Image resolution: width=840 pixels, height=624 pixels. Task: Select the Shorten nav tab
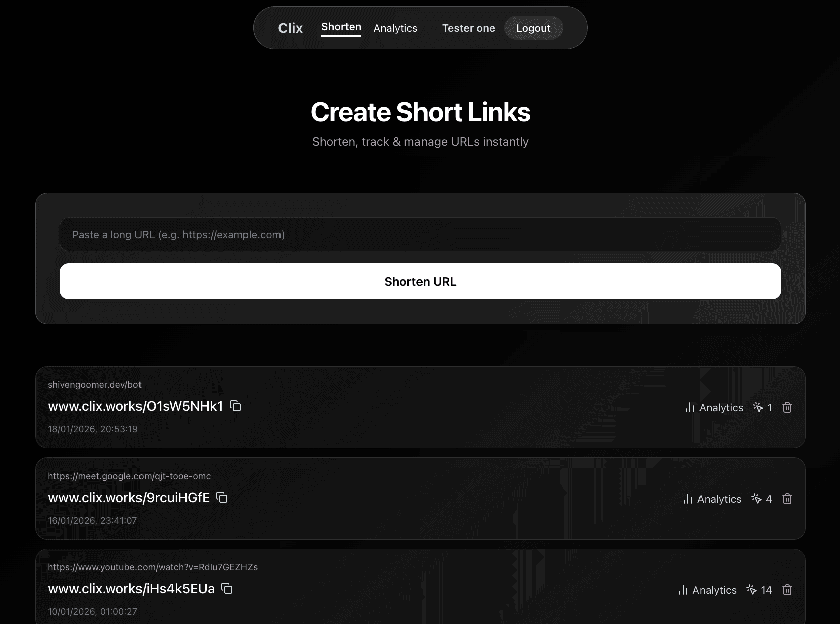(341, 27)
